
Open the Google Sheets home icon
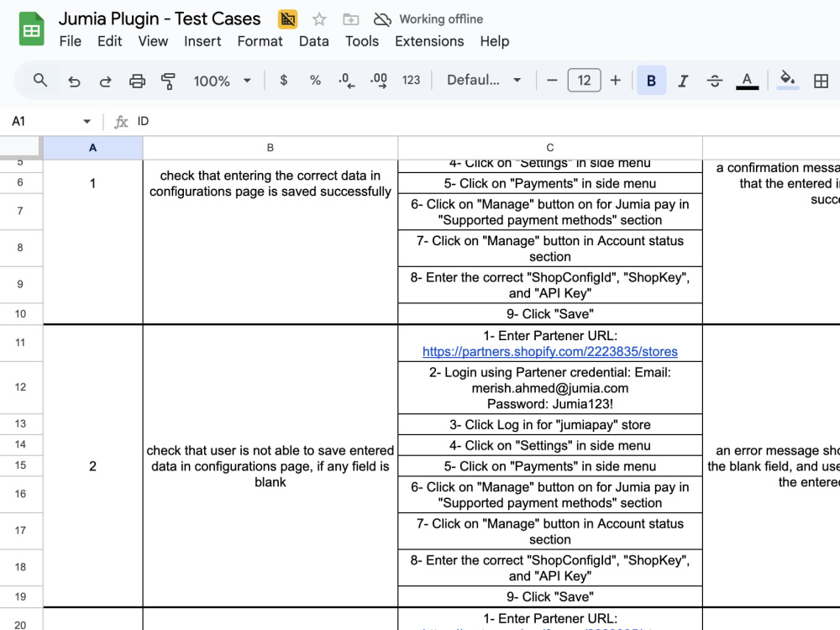pos(31,29)
